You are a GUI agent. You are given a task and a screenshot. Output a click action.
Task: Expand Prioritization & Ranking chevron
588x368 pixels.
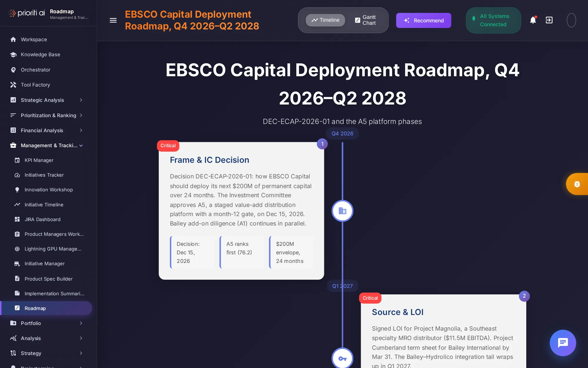tap(81, 115)
